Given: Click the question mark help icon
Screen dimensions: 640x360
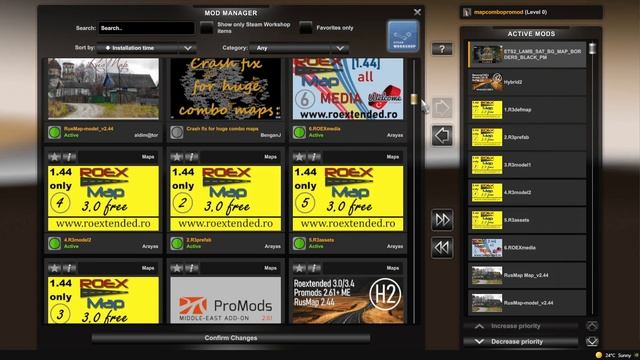Looking at the screenshot, I should (x=442, y=49).
